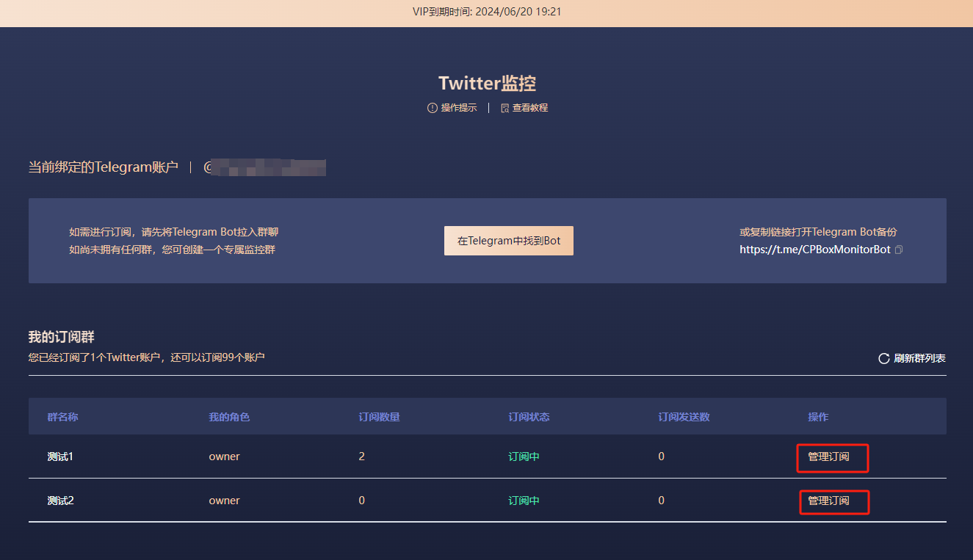Click the text 您已经订阅了1个Twitter账户
The image size is (973, 560).
click(94, 358)
